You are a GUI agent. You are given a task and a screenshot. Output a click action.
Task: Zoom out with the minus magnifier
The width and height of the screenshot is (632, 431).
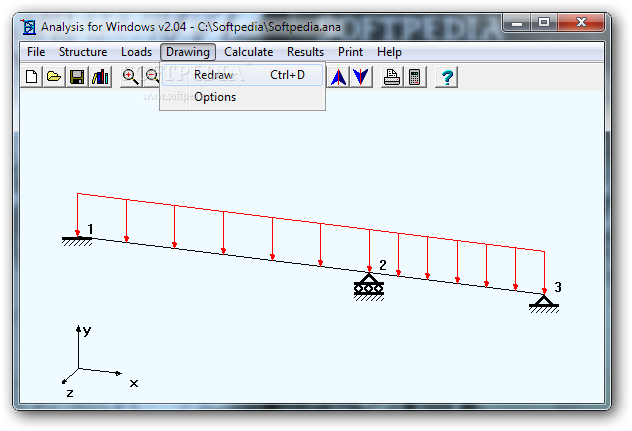(x=152, y=77)
